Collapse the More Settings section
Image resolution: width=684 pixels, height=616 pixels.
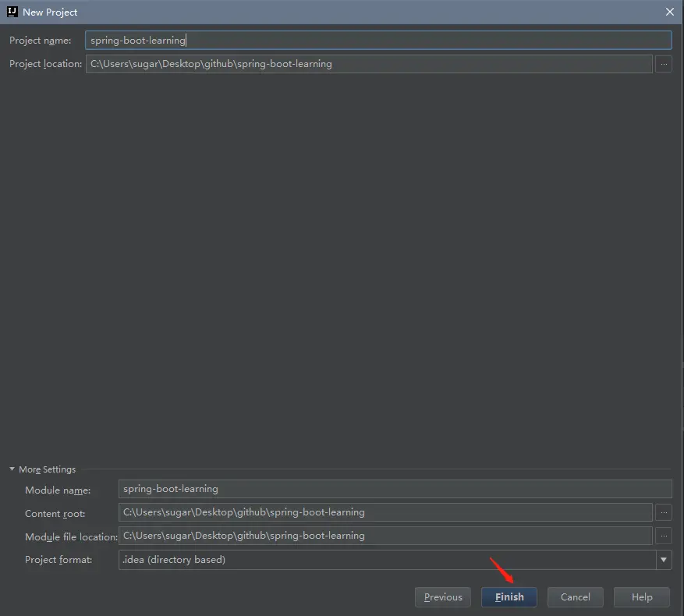[x=12, y=469]
